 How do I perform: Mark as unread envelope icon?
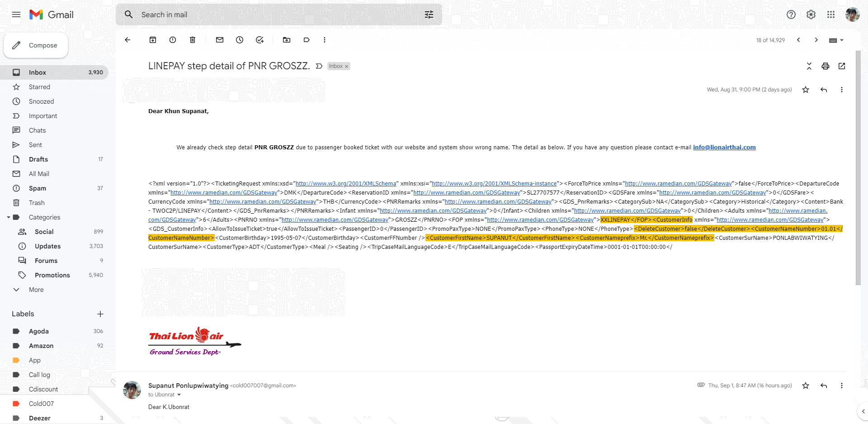[220, 40]
